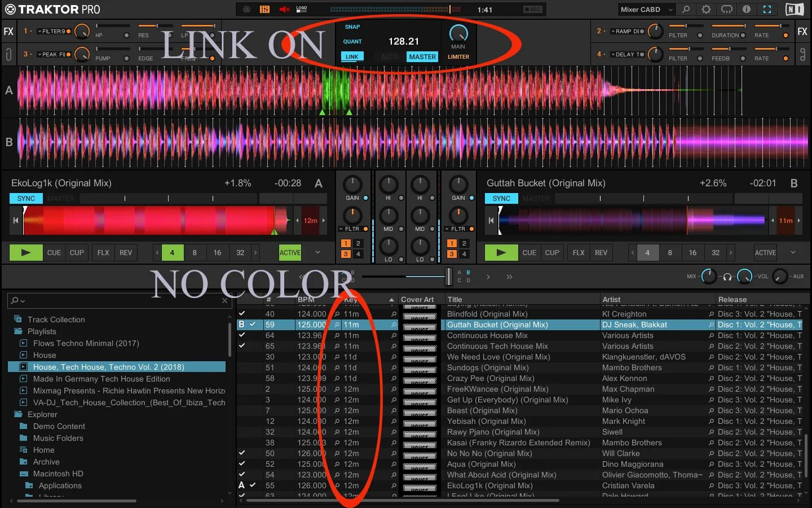
Task: Click CUP on Deck B
Action: (552, 252)
